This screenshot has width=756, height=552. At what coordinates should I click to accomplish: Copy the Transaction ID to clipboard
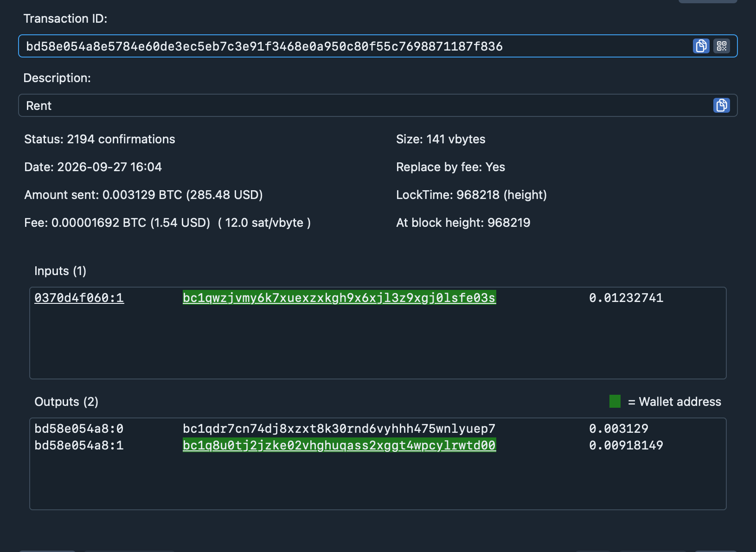click(x=701, y=46)
